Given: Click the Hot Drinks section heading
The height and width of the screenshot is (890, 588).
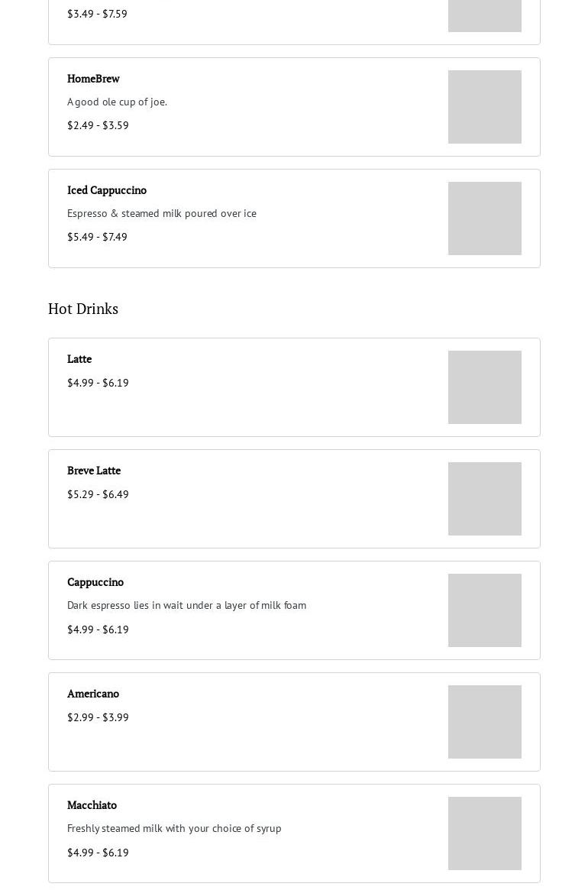Looking at the screenshot, I should [x=83, y=309].
